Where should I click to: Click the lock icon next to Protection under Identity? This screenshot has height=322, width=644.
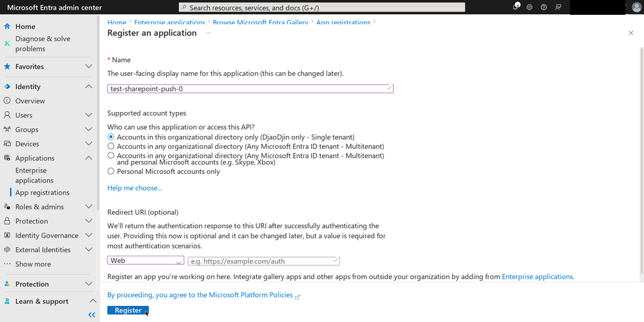[x=7, y=221]
